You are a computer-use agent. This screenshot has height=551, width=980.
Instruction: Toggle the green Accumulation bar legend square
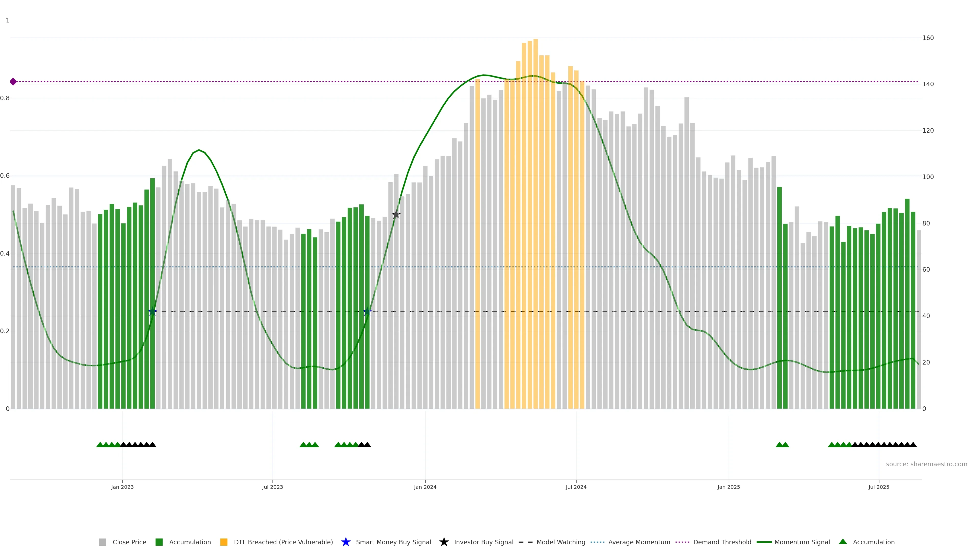pyautogui.click(x=159, y=542)
